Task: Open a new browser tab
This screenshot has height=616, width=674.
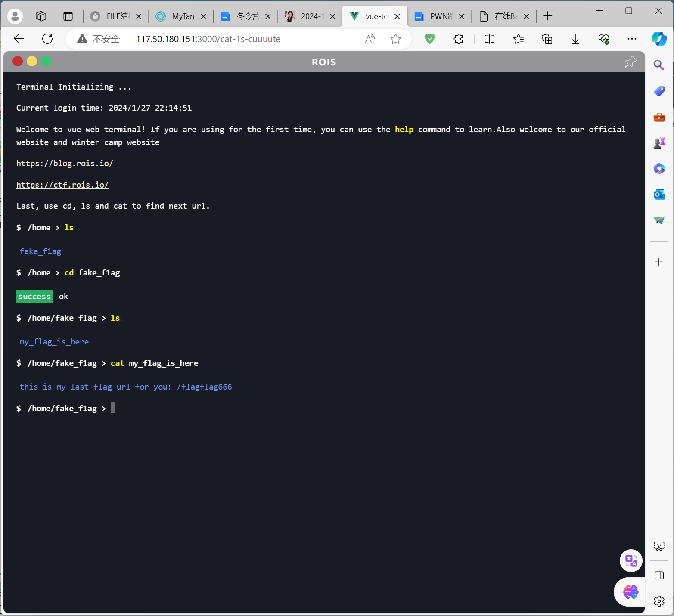Action: [x=547, y=16]
